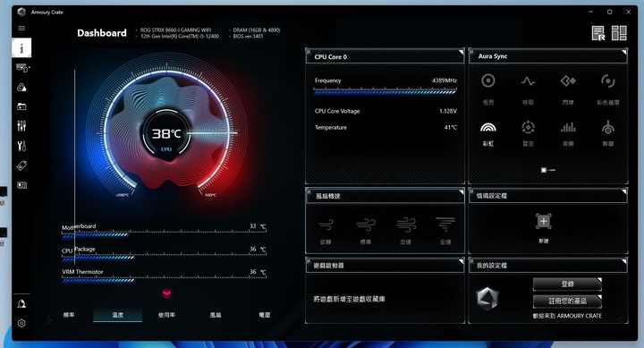Switch to the 頻率 frequency tab

coord(69,315)
